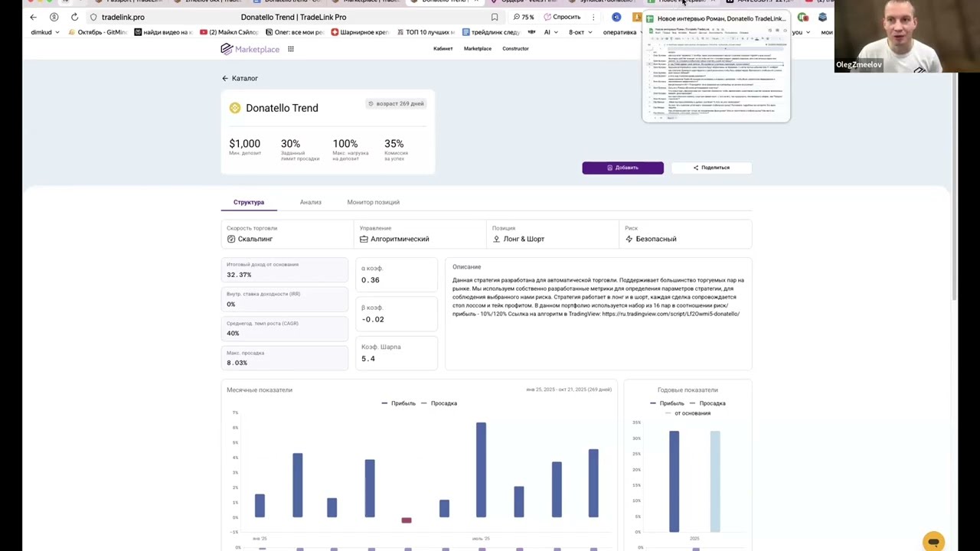
Task: Click the purple Добавить button
Action: [x=622, y=168]
